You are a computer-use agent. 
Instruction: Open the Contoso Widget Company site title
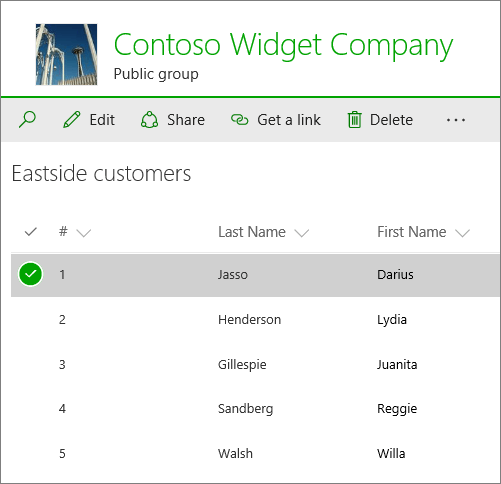pyautogui.click(x=283, y=45)
